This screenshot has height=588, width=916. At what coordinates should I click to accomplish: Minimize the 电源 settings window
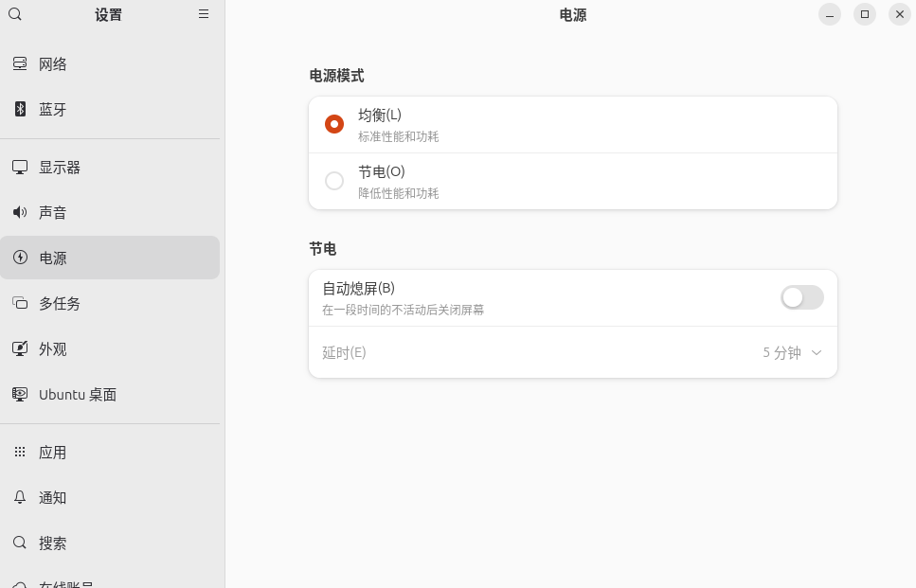pyautogui.click(x=830, y=14)
